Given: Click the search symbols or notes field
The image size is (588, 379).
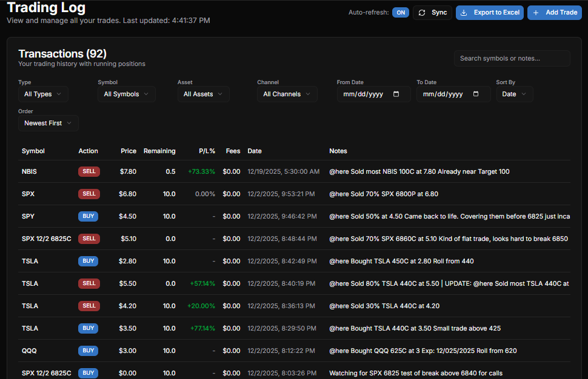Looking at the screenshot, I should [512, 58].
